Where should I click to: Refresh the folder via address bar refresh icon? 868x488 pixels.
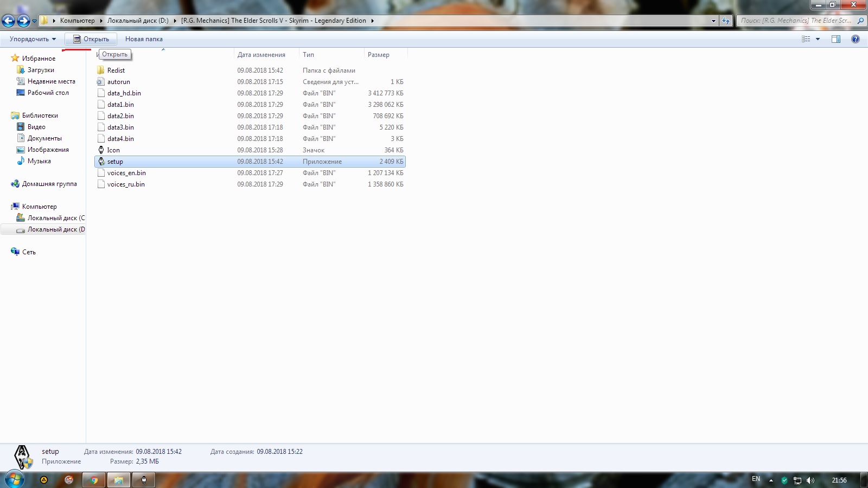point(726,21)
